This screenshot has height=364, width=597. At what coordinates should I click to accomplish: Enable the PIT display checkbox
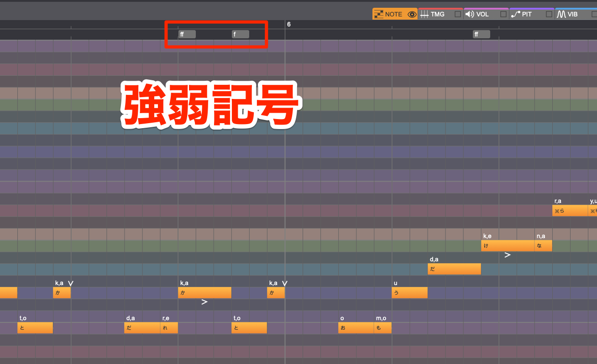pos(549,14)
